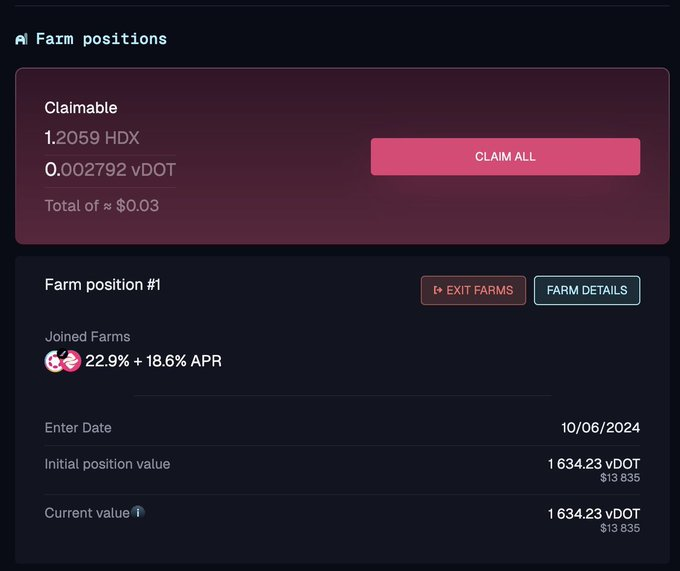Viewport: 680px width, 571px height.
Task: Click the Enter Date value 10/06/2024
Action: tap(601, 427)
